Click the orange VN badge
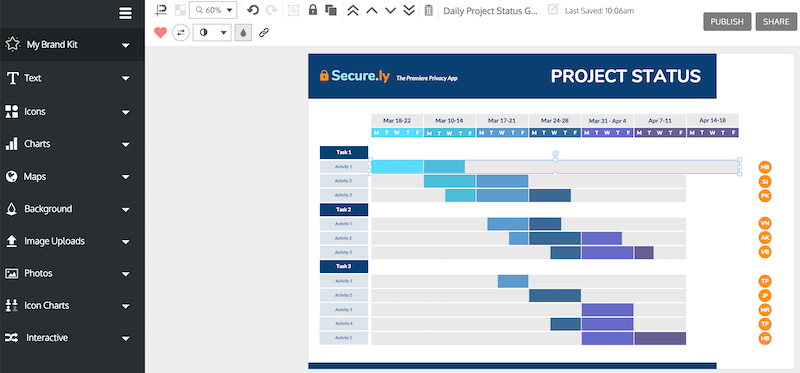Viewport: 800px width, 373px height. pyautogui.click(x=765, y=223)
